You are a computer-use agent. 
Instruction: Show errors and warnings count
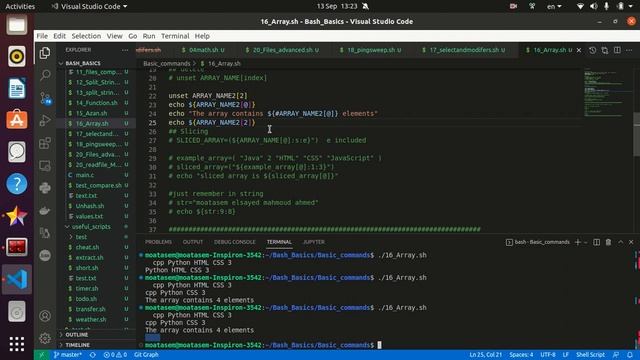115,355
